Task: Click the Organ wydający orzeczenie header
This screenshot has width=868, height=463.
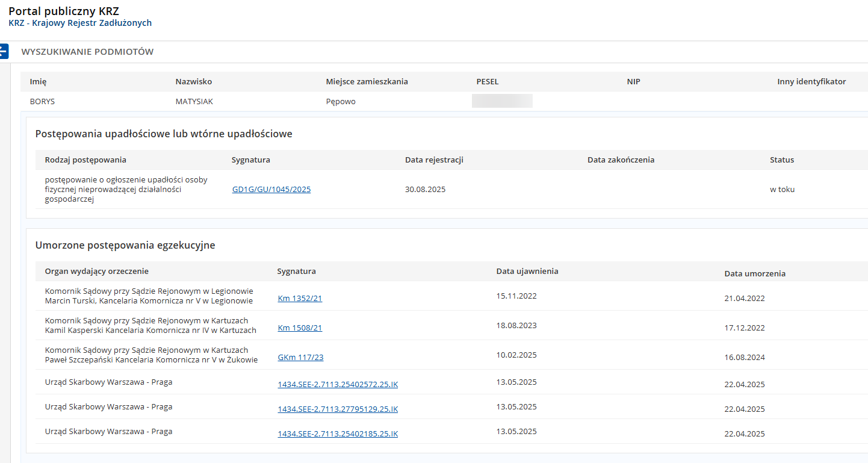Action: [96, 271]
